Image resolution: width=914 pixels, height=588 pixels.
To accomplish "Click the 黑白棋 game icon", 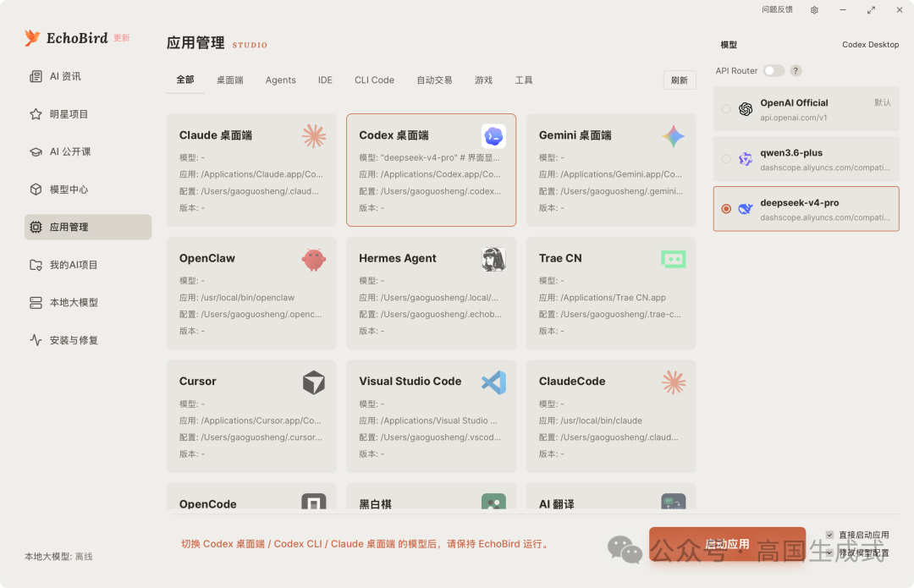I will (493, 501).
